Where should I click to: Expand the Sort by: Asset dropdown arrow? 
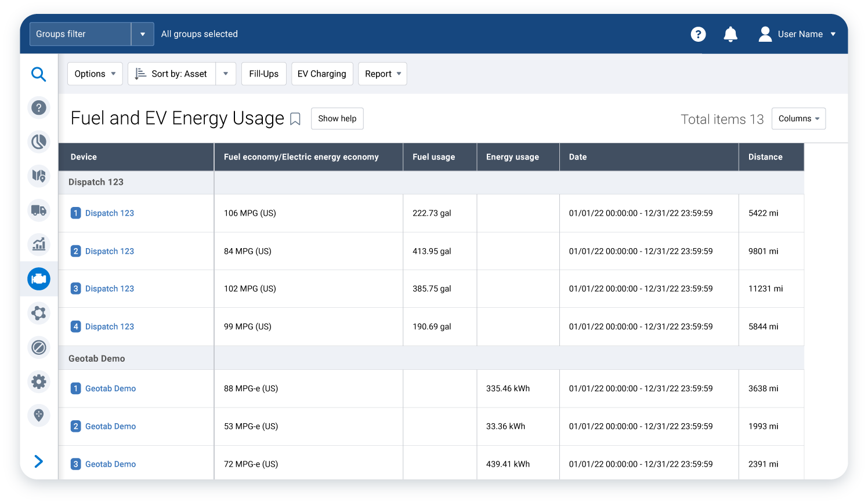(226, 74)
